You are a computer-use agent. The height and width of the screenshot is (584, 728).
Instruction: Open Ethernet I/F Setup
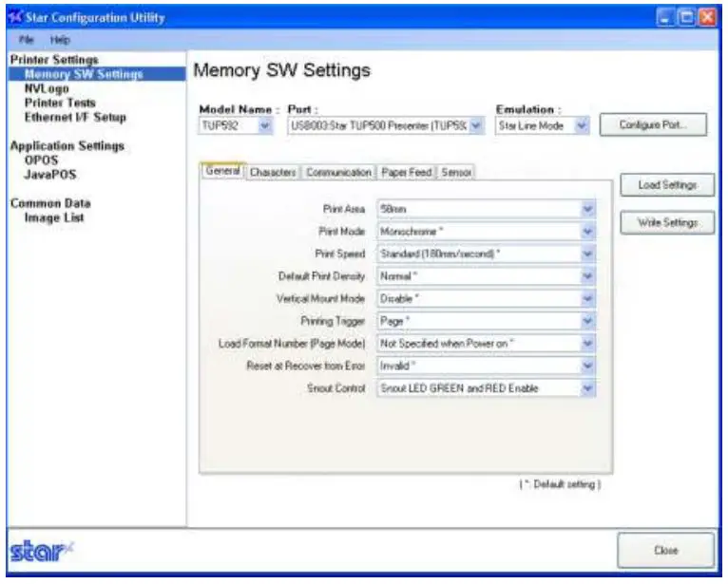point(75,117)
